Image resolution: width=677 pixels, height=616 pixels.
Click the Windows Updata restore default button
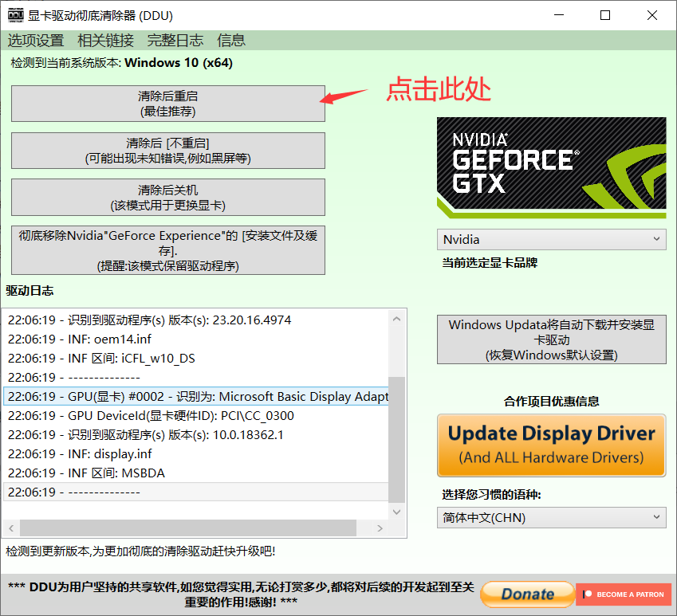click(551, 339)
